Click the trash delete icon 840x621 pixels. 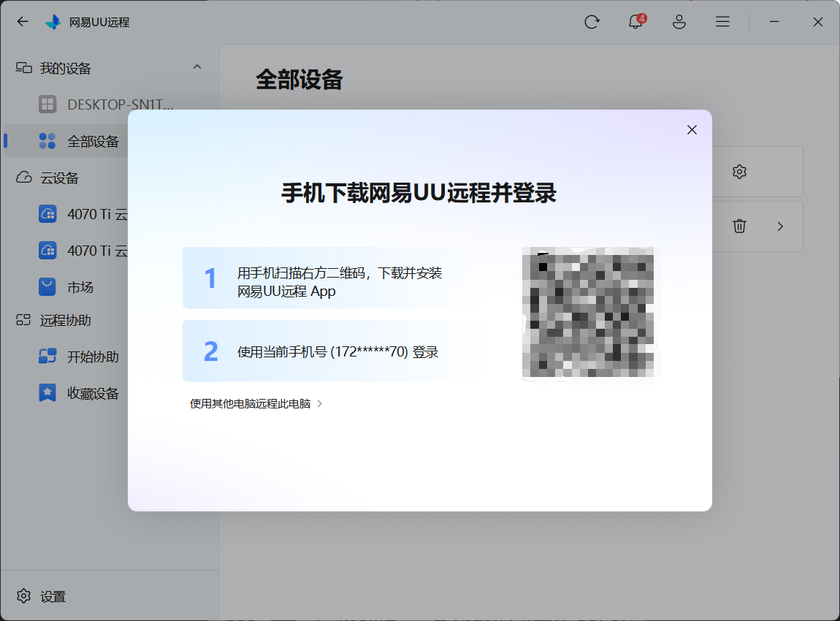click(x=739, y=226)
